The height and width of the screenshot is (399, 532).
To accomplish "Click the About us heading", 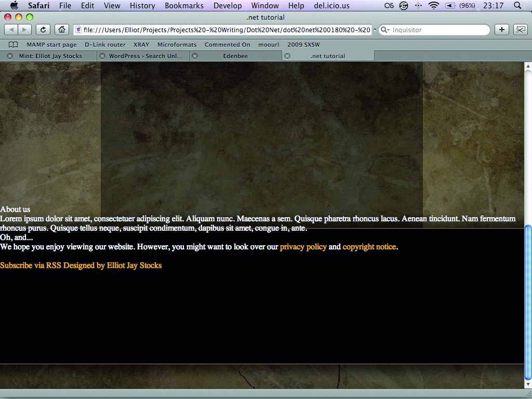I will click(x=15, y=209).
